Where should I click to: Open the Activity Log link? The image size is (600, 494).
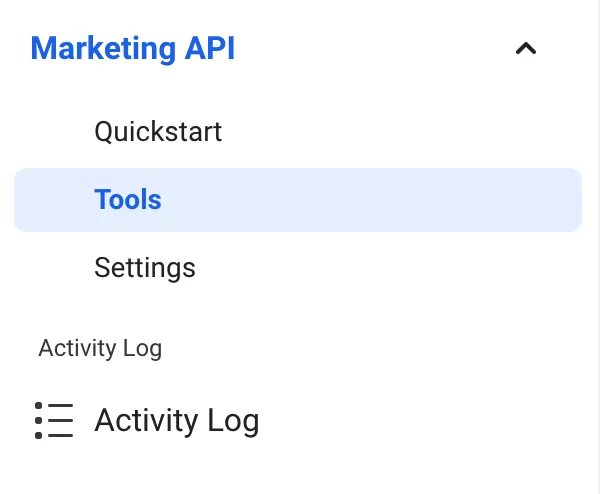(x=177, y=421)
